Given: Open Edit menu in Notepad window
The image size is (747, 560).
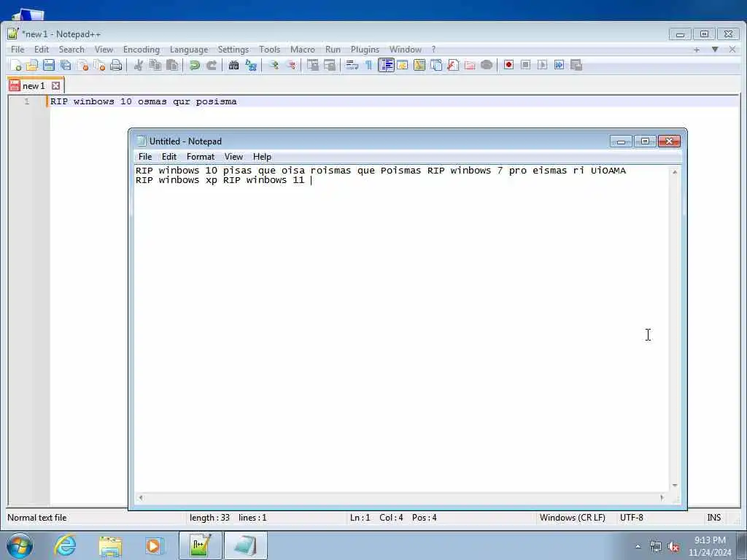Looking at the screenshot, I should [169, 157].
